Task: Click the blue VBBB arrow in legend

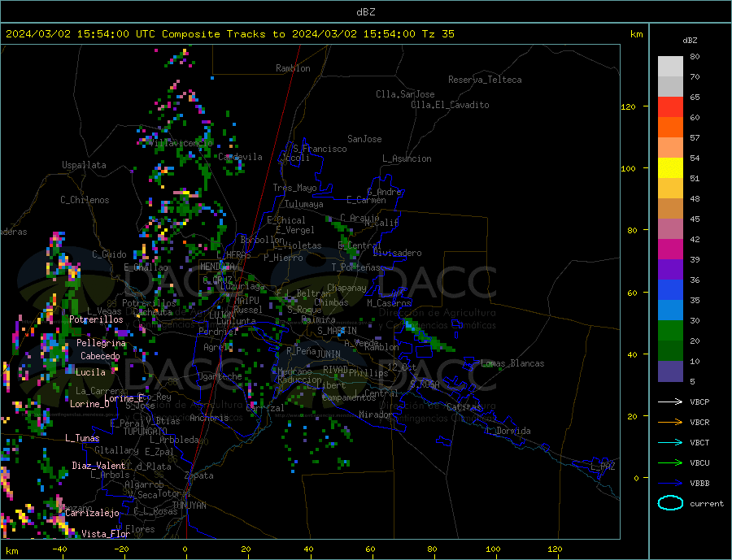Action: [670, 484]
